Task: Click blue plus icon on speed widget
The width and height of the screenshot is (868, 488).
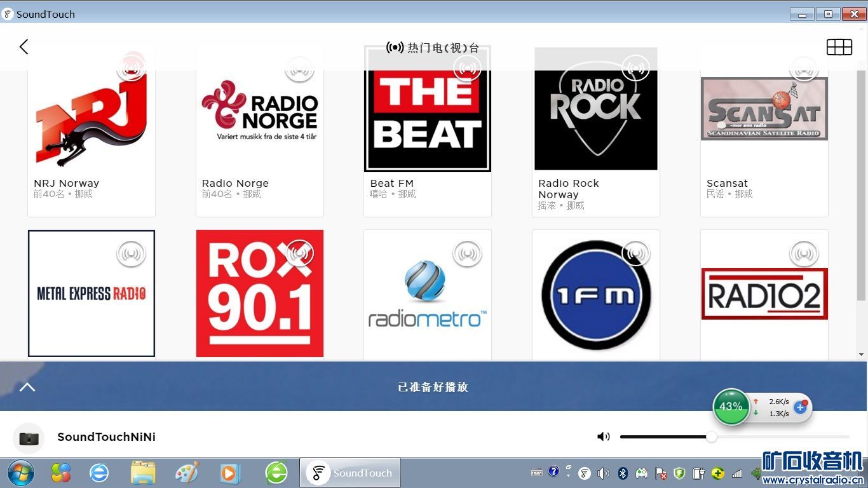Action: [801, 407]
